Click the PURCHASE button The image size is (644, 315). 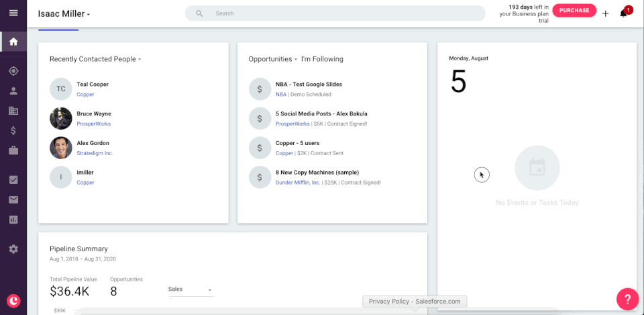(574, 10)
